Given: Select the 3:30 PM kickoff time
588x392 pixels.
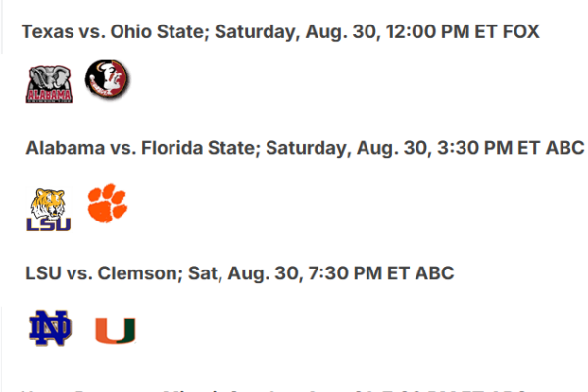Looking at the screenshot, I should point(474,148).
